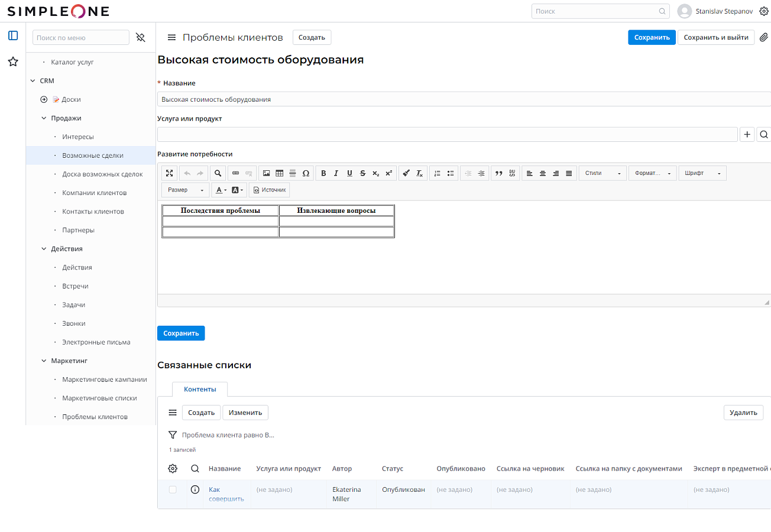Toggle underline formatting

pyautogui.click(x=349, y=173)
